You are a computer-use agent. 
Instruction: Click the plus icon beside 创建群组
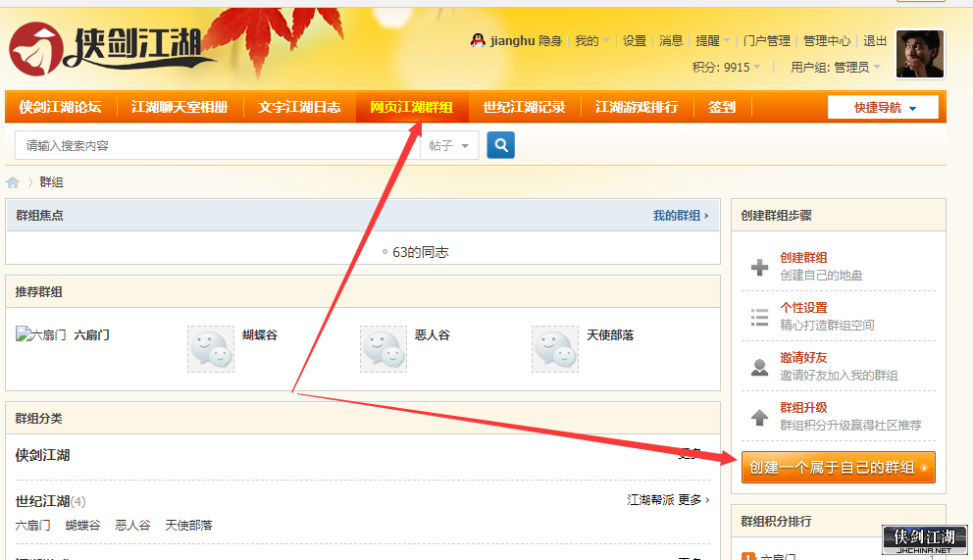tap(759, 268)
